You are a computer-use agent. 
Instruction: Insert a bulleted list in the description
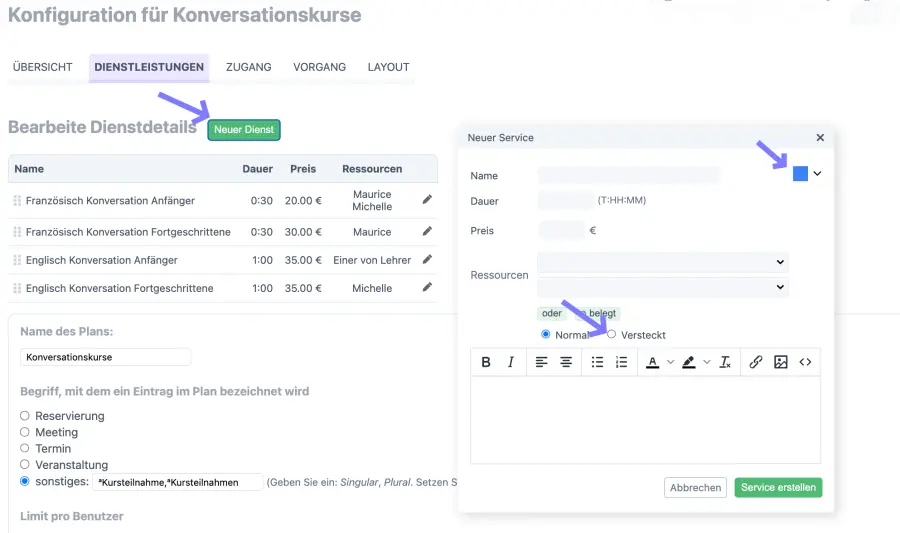tap(597, 362)
